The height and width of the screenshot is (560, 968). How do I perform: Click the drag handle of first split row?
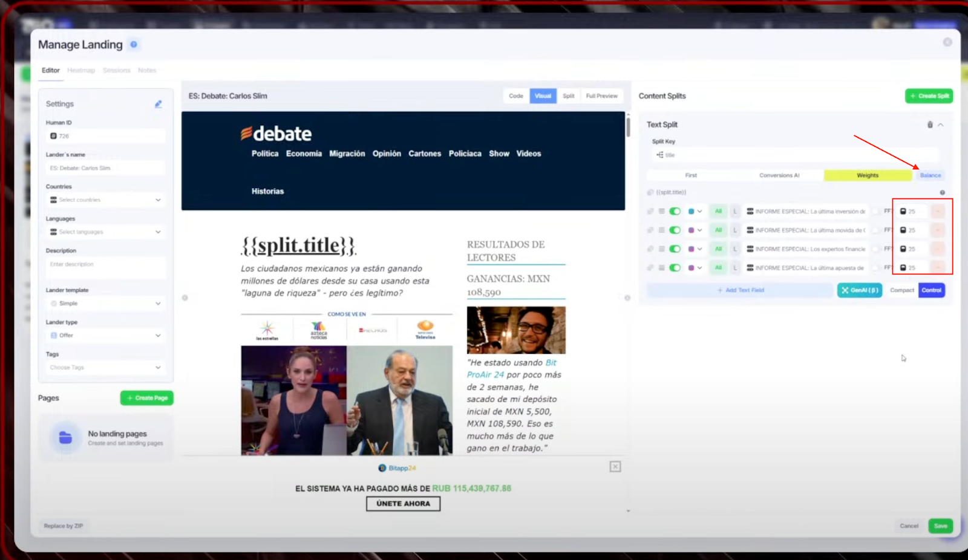662,212
